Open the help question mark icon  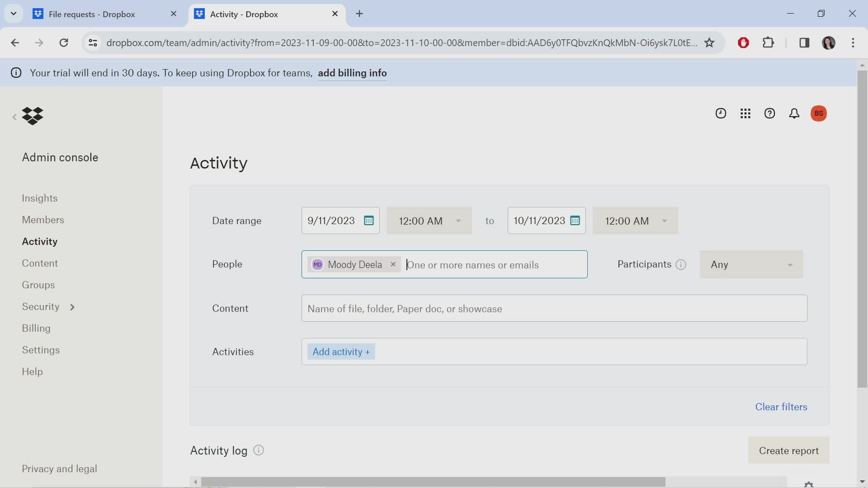click(x=769, y=113)
